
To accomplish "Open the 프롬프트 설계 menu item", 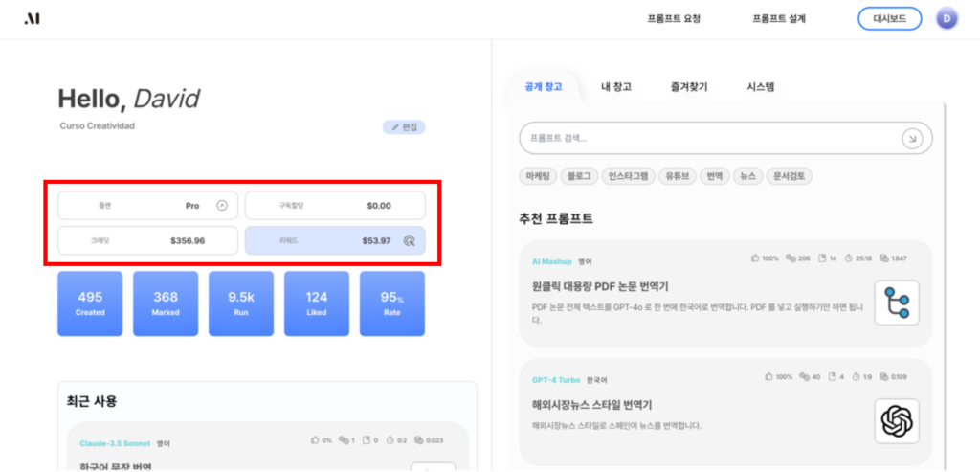I will pyautogui.click(x=779, y=18).
